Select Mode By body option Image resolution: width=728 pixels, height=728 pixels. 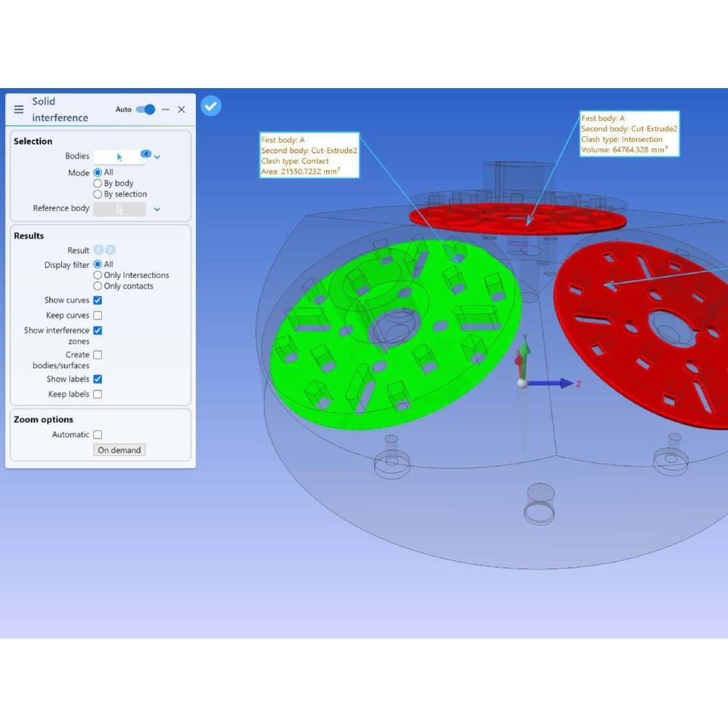click(98, 183)
